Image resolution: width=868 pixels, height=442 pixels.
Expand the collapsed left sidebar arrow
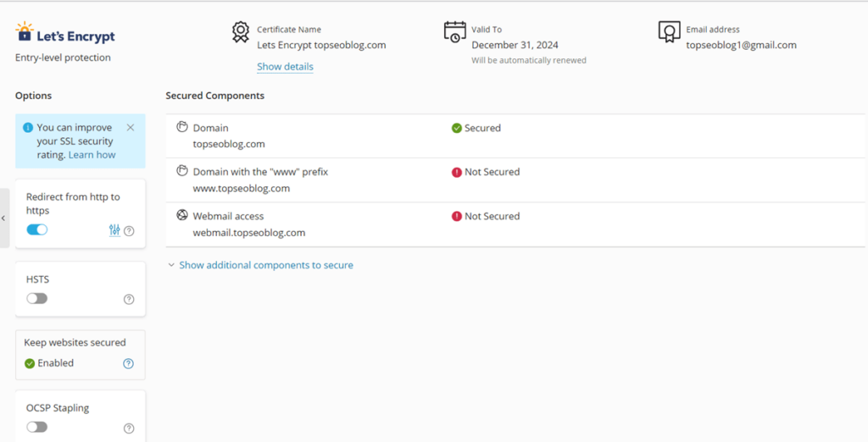pyautogui.click(x=3, y=218)
